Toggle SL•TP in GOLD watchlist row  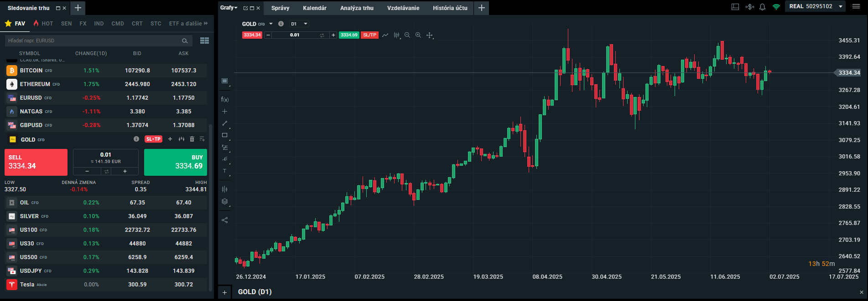153,139
